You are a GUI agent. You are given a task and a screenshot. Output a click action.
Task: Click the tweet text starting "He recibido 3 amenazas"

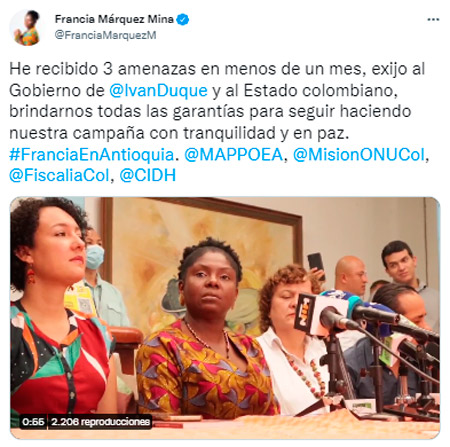[217, 101]
